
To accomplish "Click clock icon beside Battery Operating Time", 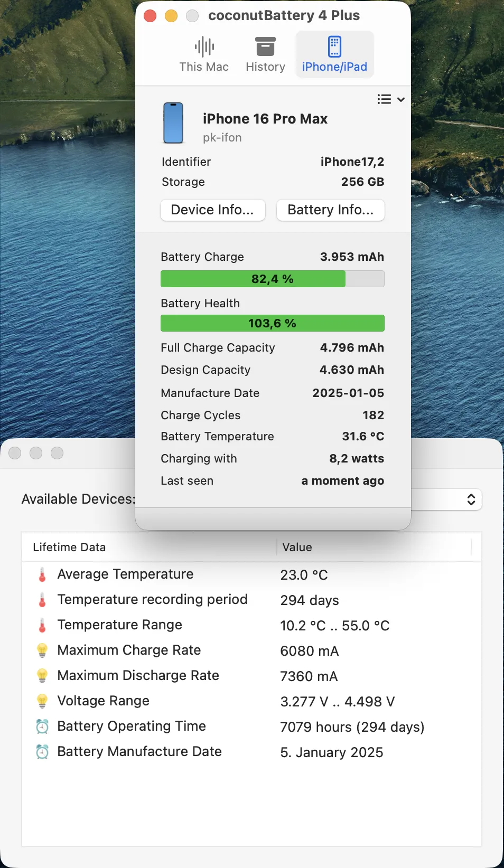I will pos(42,727).
